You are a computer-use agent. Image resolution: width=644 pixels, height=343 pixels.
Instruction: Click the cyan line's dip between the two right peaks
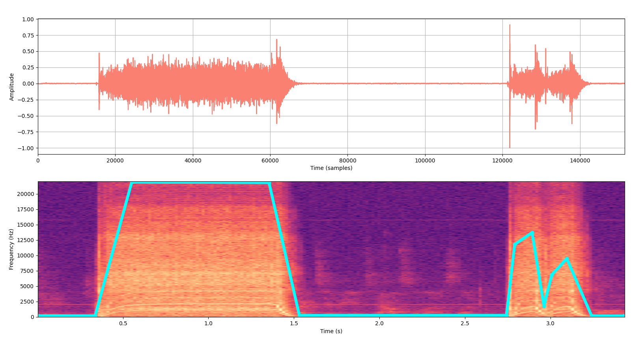pyautogui.click(x=543, y=306)
